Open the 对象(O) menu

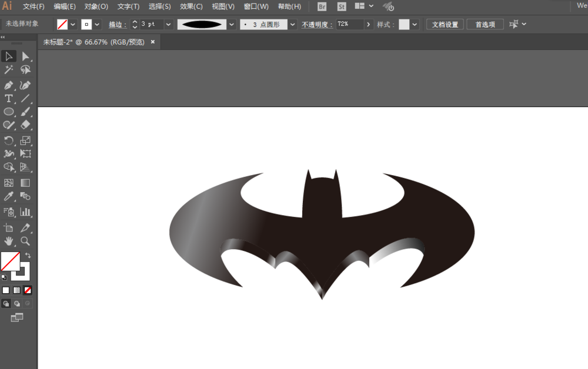[96, 6]
